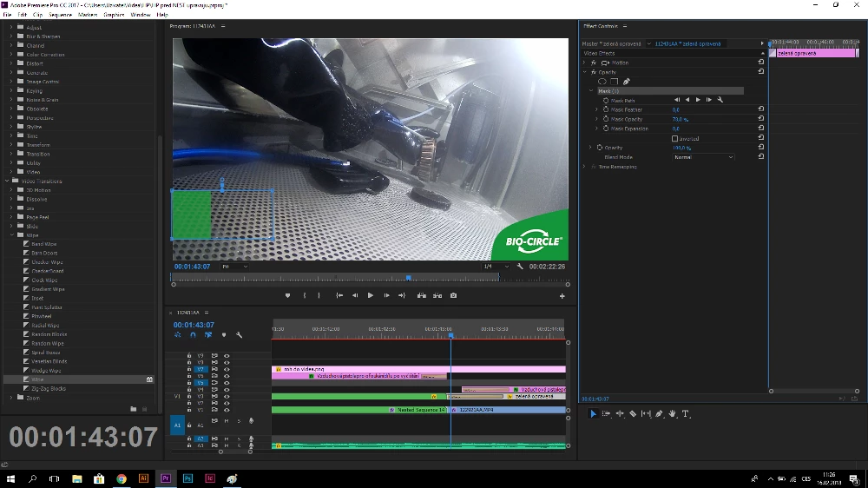This screenshot has width=868, height=488.
Task: Add marker in Program monitor transport
Action: coord(287,296)
